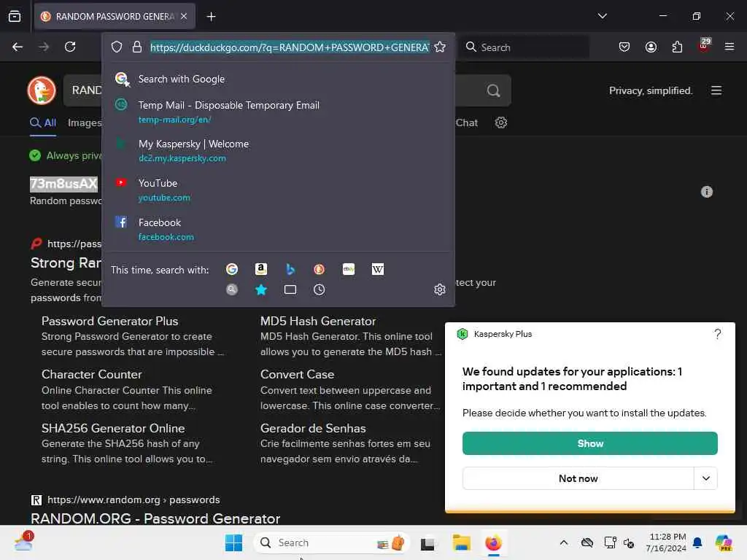747x560 pixels.
Task: Open Kaspersky popup help question mark
Action: pyautogui.click(x=718, y=334)
